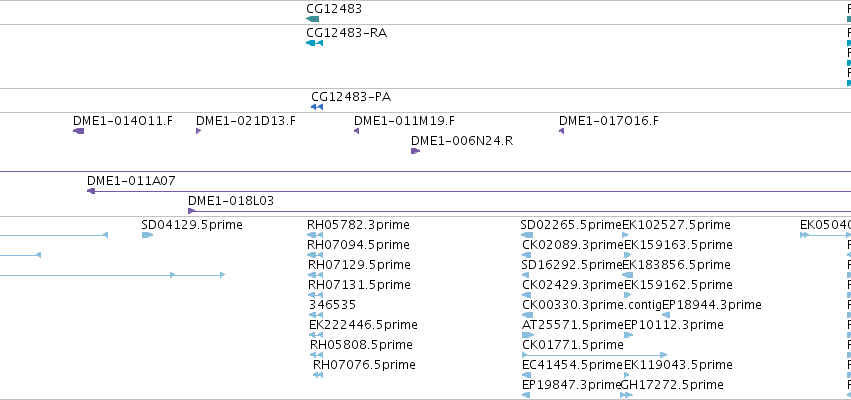Select the EK222446.5prime feature label

(363, 325)
